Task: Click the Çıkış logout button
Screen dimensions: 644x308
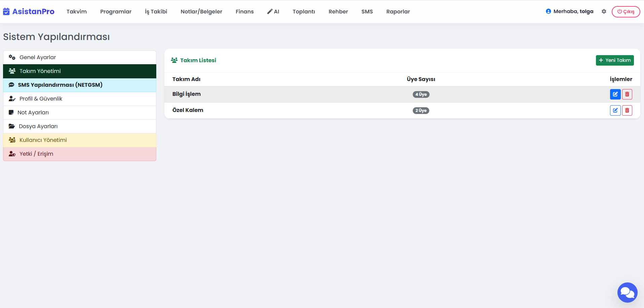Action: click(x=626, y=12)
